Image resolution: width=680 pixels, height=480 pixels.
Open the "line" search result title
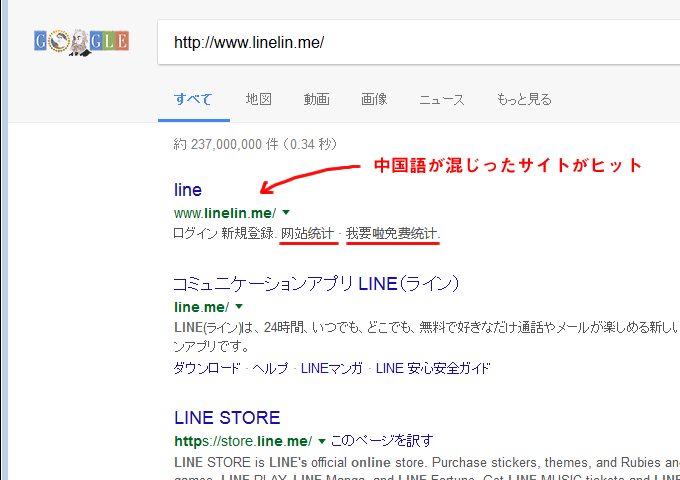tap(188, 189)
